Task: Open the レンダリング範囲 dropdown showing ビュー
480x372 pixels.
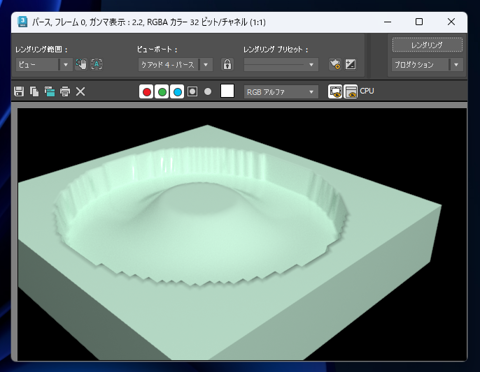Action: pyautogui.click(x=44, y=64)
